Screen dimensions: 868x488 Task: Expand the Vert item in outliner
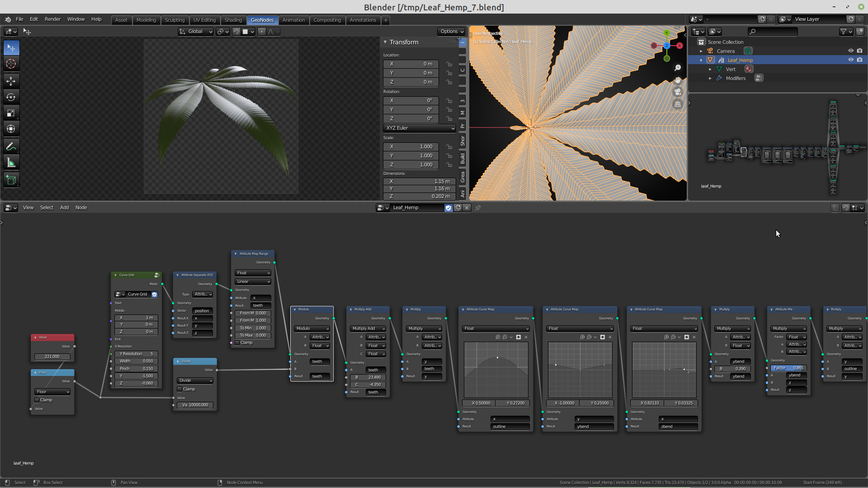point(710,69)
